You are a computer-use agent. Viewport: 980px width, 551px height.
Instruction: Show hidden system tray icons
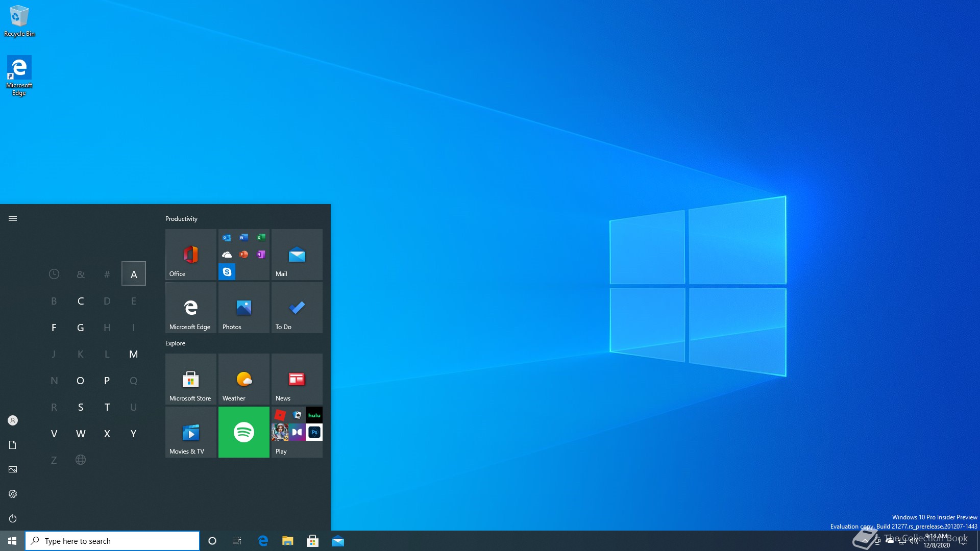(865, 541)
